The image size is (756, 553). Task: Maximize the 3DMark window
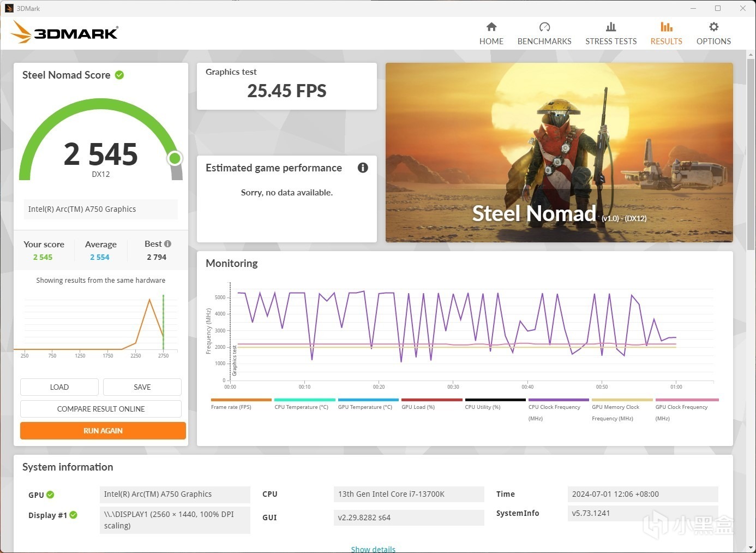click(x=718, y=8)
